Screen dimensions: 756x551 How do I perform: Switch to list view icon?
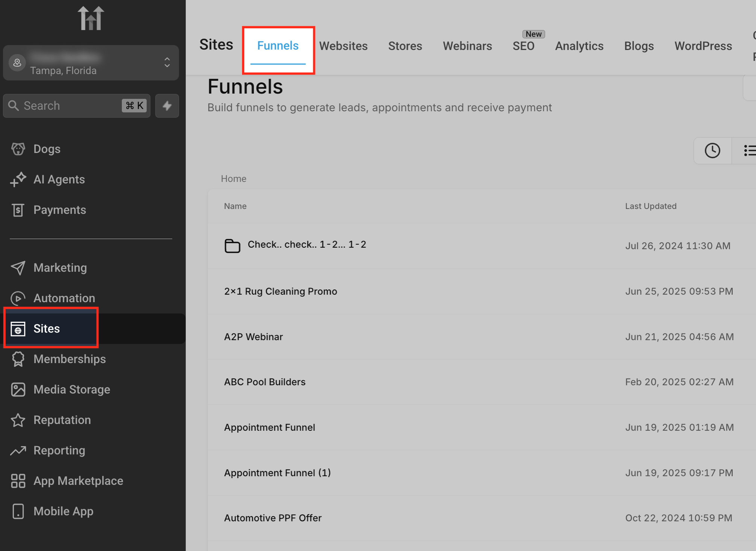748,151
